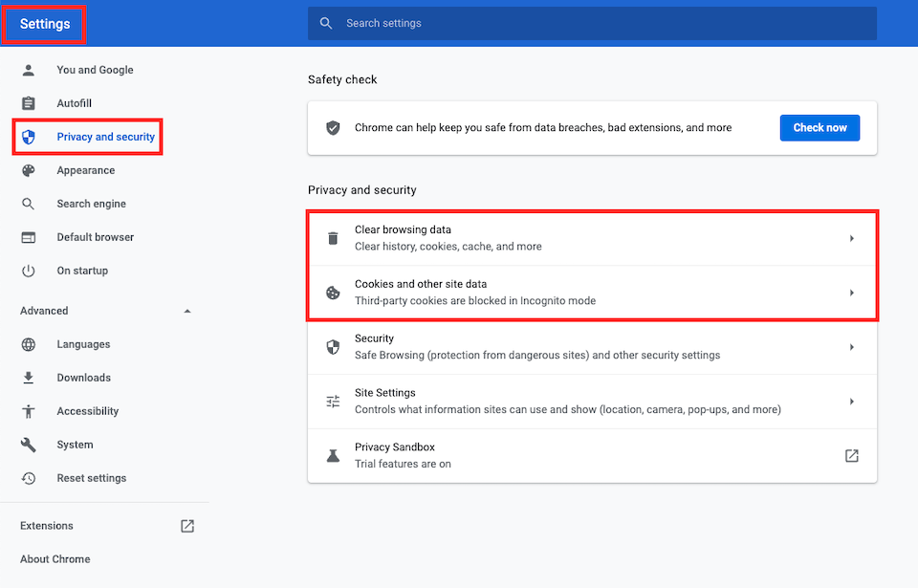Click the globe icon for Languages
This screenshot has width=918, height=588.
(x=29, y=344)
